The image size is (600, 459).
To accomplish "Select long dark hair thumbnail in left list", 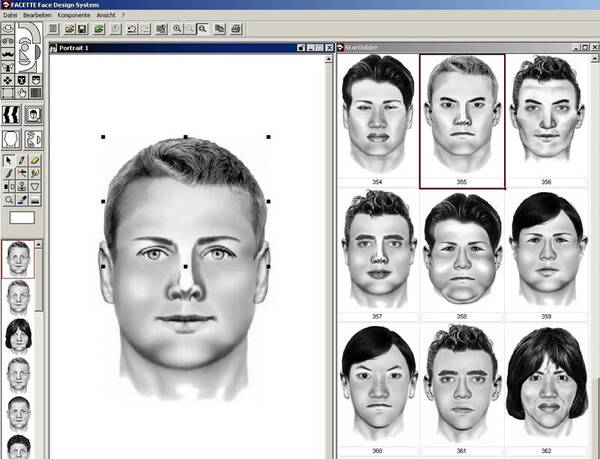I will pyautogui.click(x=17, y=336).
